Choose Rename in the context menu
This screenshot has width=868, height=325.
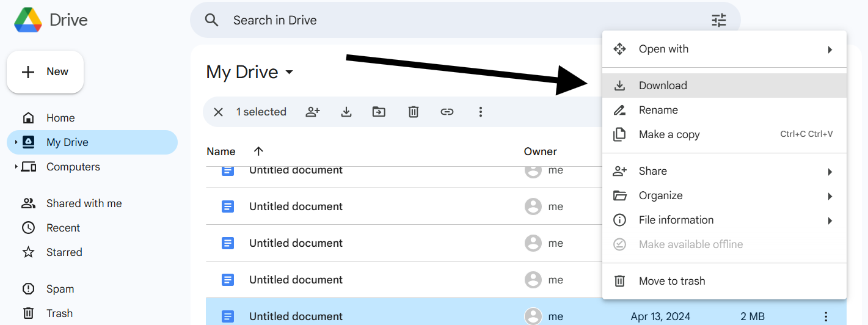coord(658,110)
